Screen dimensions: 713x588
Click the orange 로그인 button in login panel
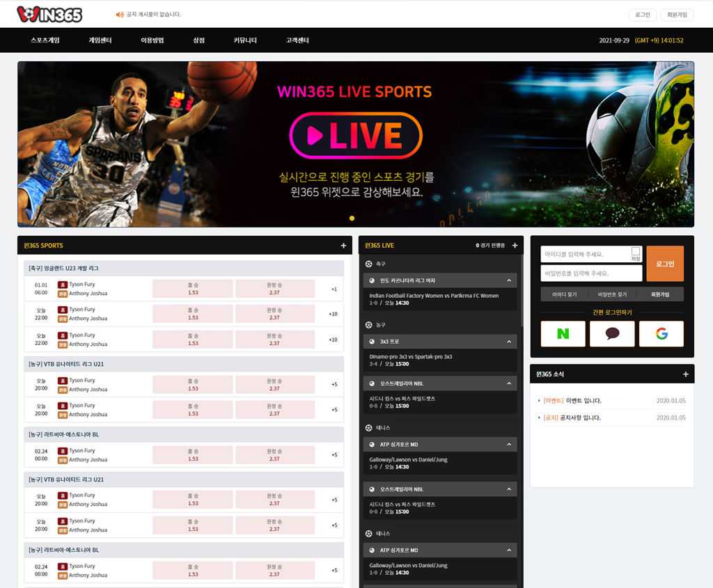point(664,264)
